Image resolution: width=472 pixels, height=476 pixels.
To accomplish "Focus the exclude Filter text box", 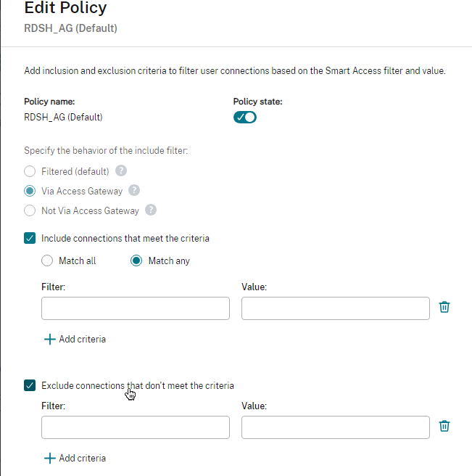I will pos(136,427).
